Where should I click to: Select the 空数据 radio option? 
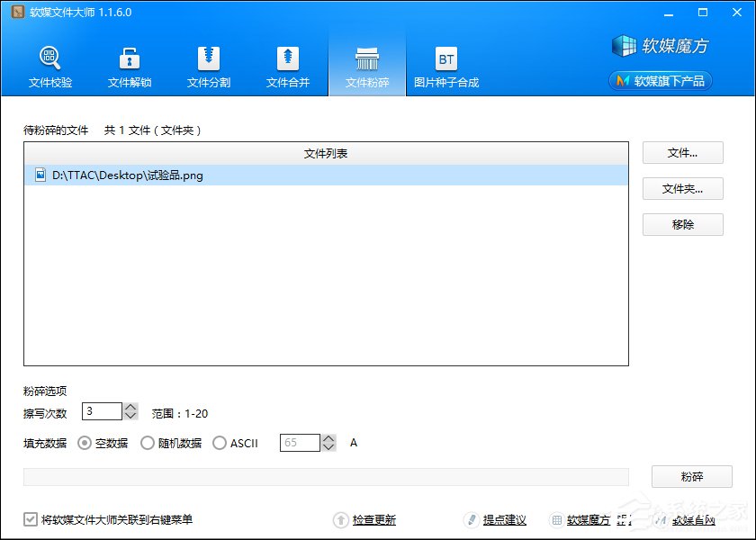pos(85,443)
